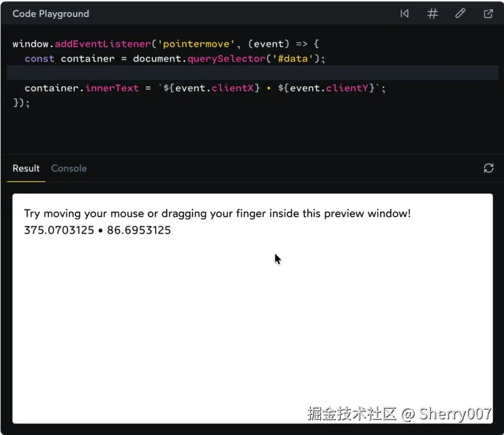
Task: Select the Result tab
Action: pyautogui.click(x=26, y=168)
